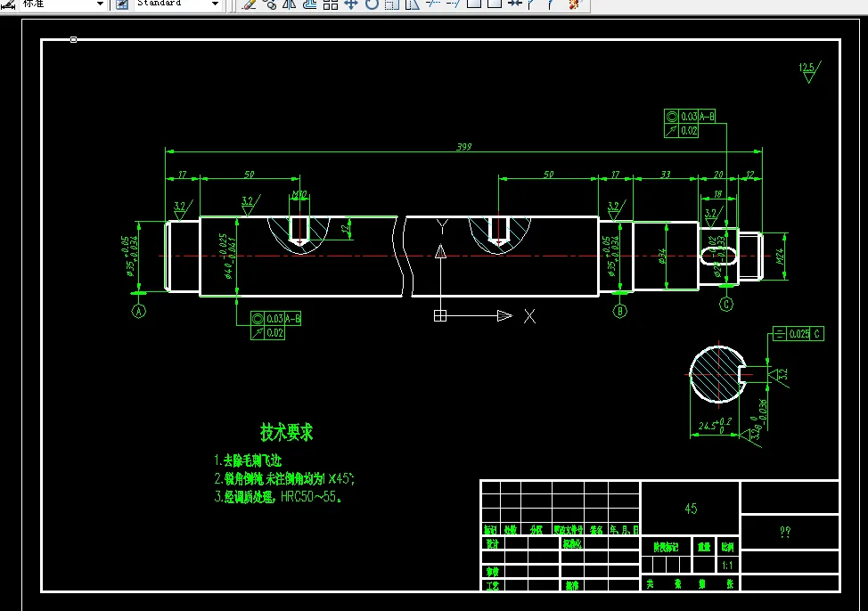868x611 pixels.
Task: Click the UCS Y axis label
Action: coord(442,226)
